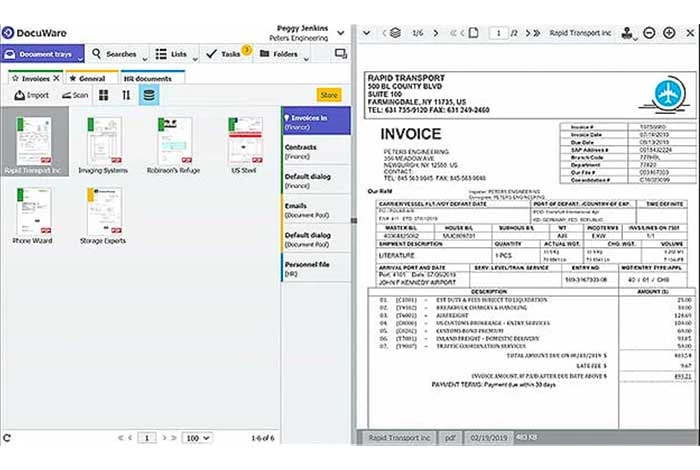Select the Phone Wizard document thumbnail
The height and width of the screenshot is (470, 700).
(x=33, y=215)
